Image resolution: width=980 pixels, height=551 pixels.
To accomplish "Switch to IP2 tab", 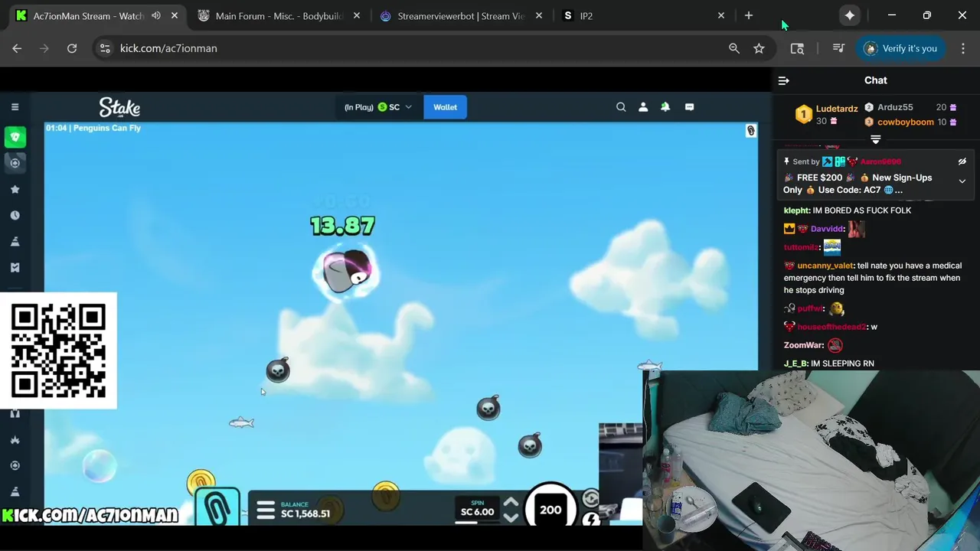I will (x=643, y=15).
